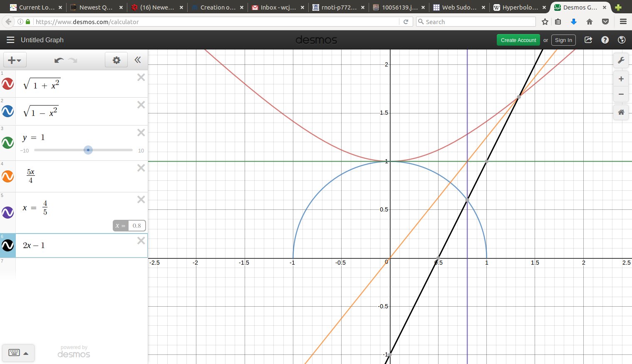The image size is (632, 364).
Task: Click the browser Search field
Action: (476, 22)
